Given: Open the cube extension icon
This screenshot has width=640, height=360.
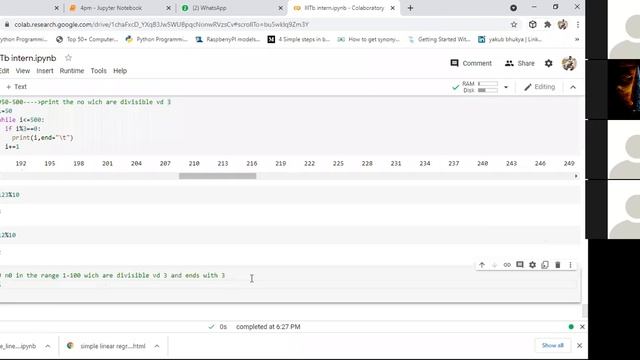Looking at the screenshot, I should pyautogui.click(x=533, y=24).
